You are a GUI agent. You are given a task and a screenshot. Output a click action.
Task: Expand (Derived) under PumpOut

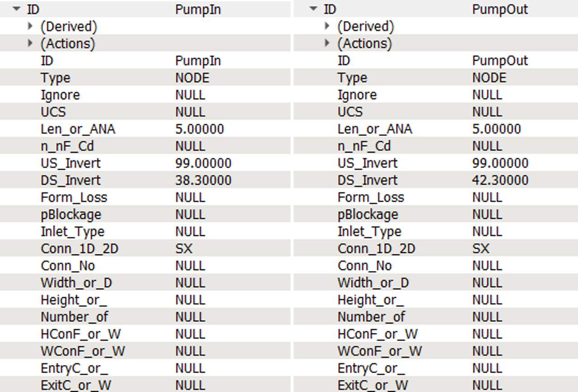click(327, 26)
